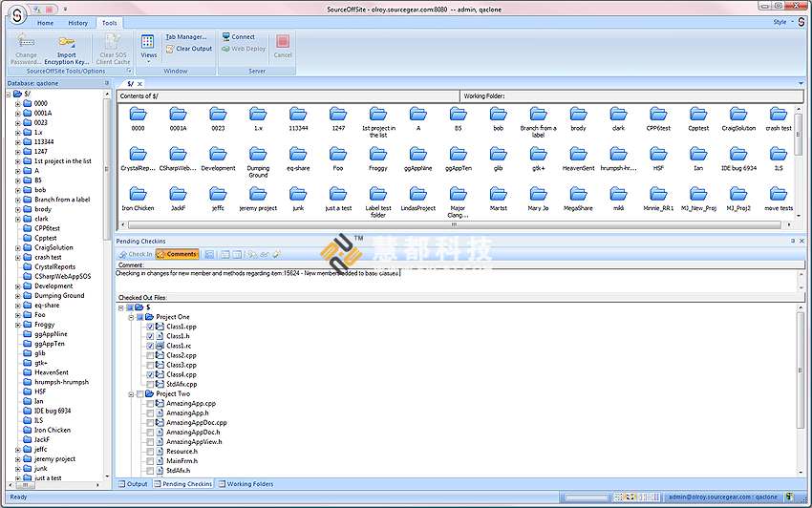
Task: Check the Class3.cpp checkbox
Action: coord(150,365)
